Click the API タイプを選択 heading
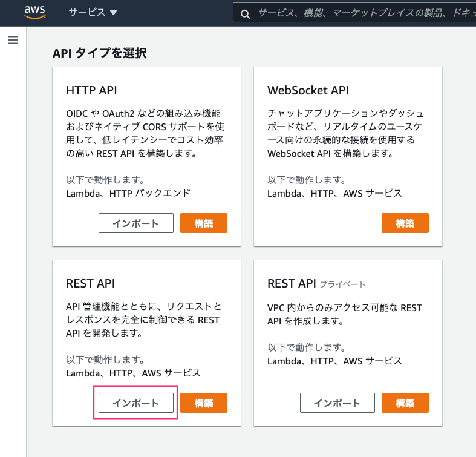The width and height of the screenshot is (476, 457). coord(100,53)
